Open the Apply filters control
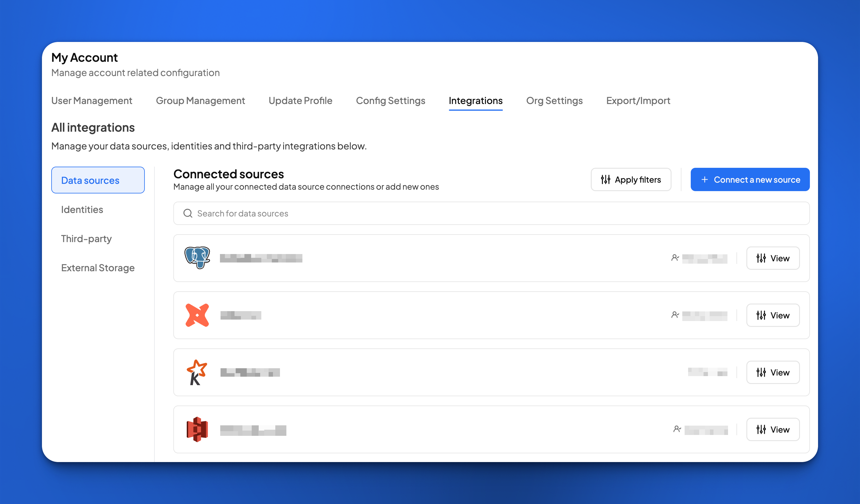 (631, 179)
